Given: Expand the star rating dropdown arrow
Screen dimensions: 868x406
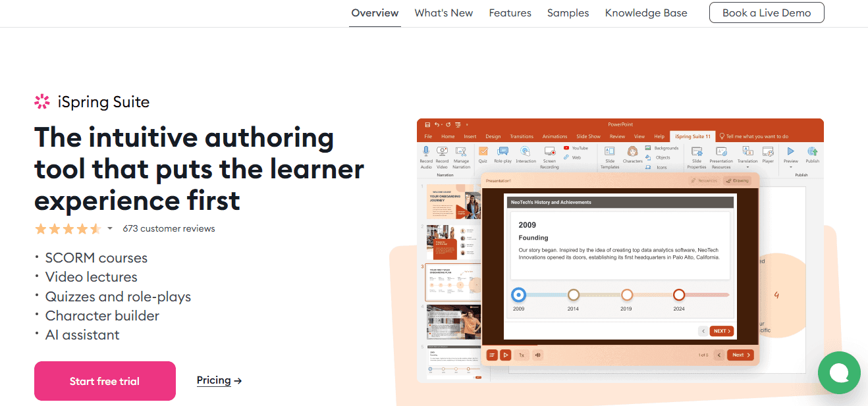Looking at the screenshot, I should tap(110, 229).
